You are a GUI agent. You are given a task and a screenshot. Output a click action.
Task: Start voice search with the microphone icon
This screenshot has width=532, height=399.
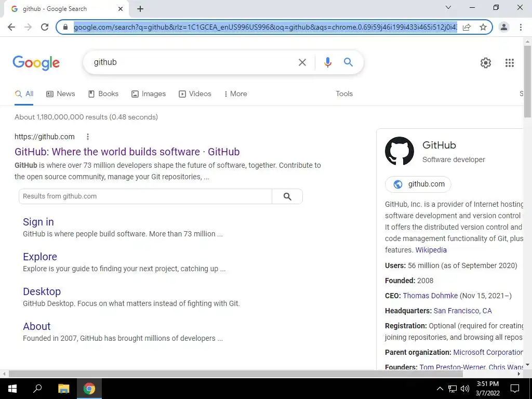click(x=327, y=62)
